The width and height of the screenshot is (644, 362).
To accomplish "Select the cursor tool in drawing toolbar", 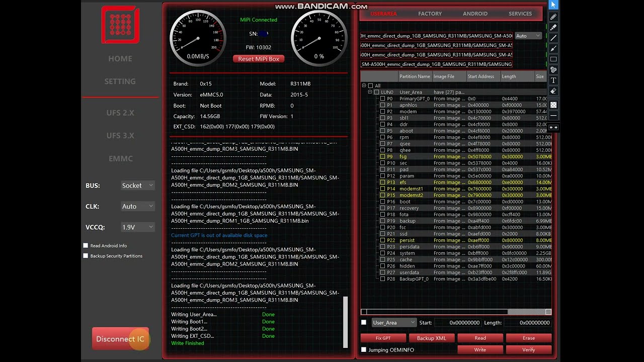I will click(x=553, y=5).
